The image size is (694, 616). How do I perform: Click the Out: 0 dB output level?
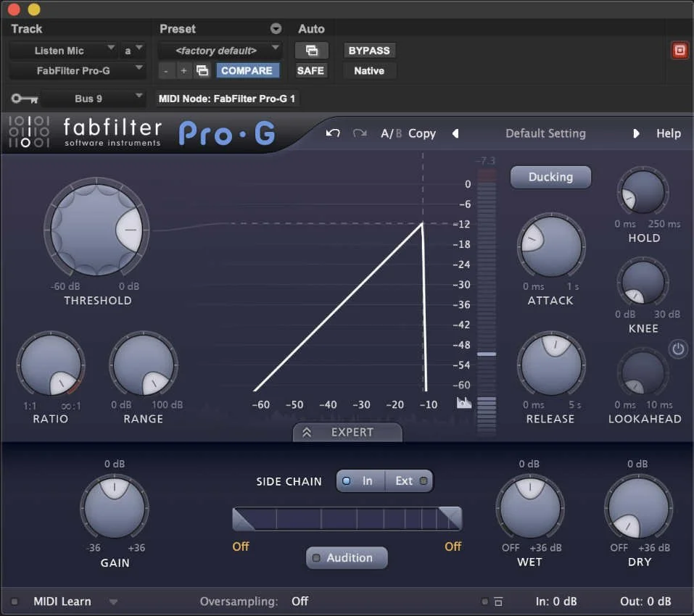[645, 602]
